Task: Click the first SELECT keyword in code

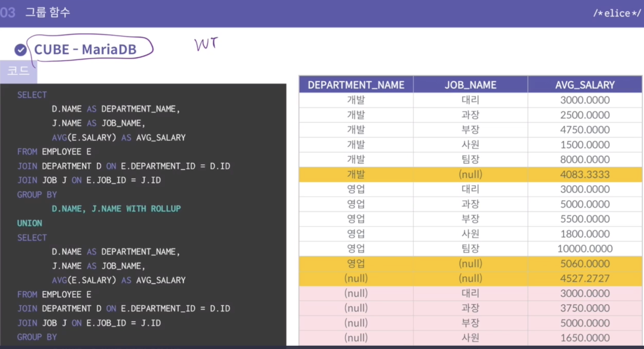Action: click(x=32, y=95)
